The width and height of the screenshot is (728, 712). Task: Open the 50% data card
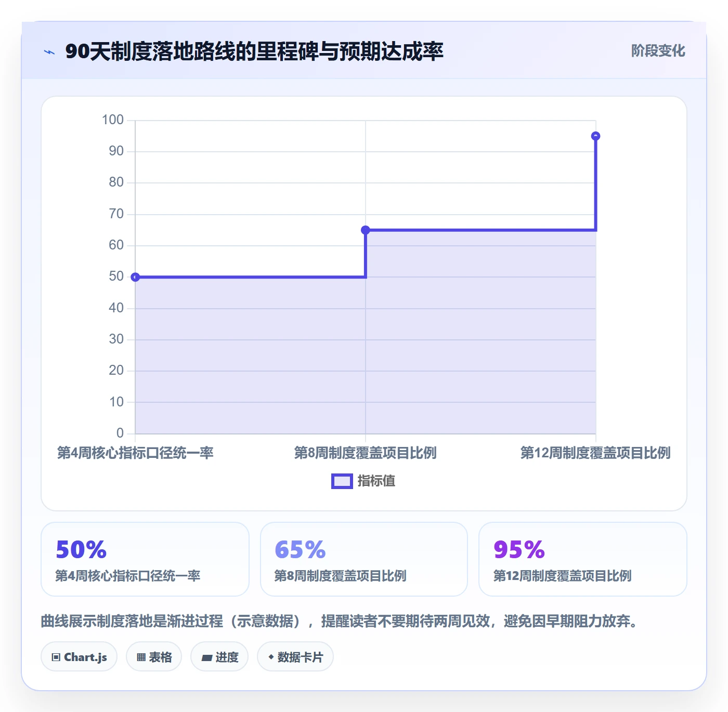[x=145, y=559]
